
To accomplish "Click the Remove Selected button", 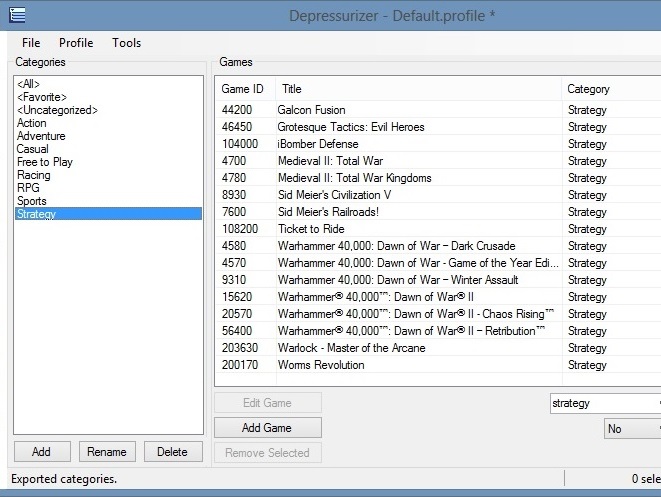I will [x=268, y=453].
